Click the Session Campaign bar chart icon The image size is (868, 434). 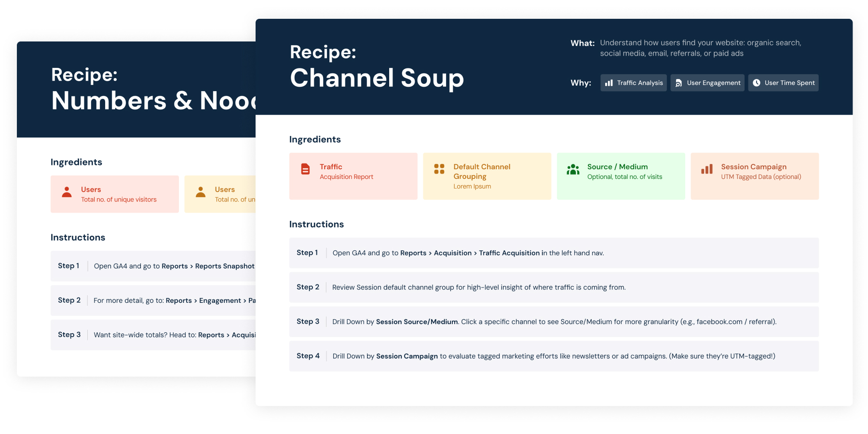(707, 169)
